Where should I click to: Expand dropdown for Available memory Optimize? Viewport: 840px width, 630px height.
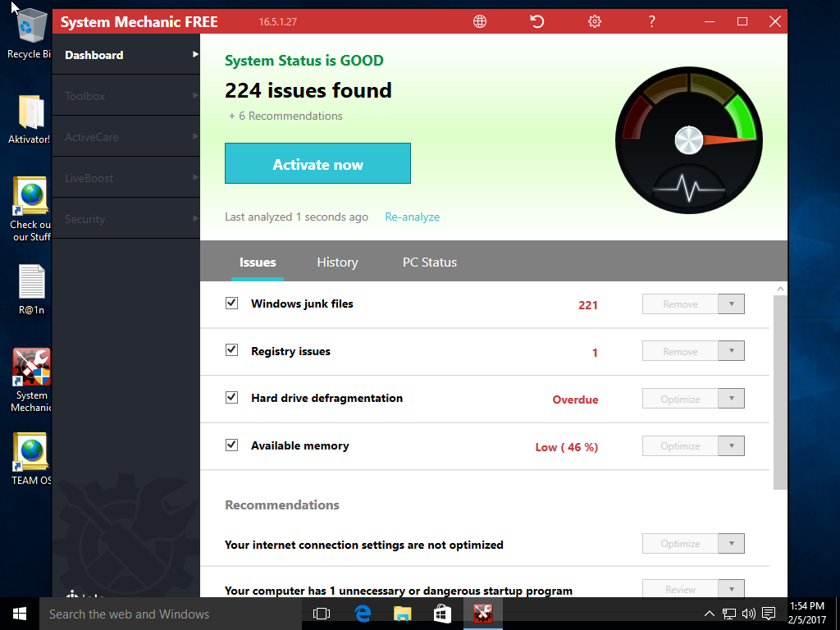click(731, 445)
